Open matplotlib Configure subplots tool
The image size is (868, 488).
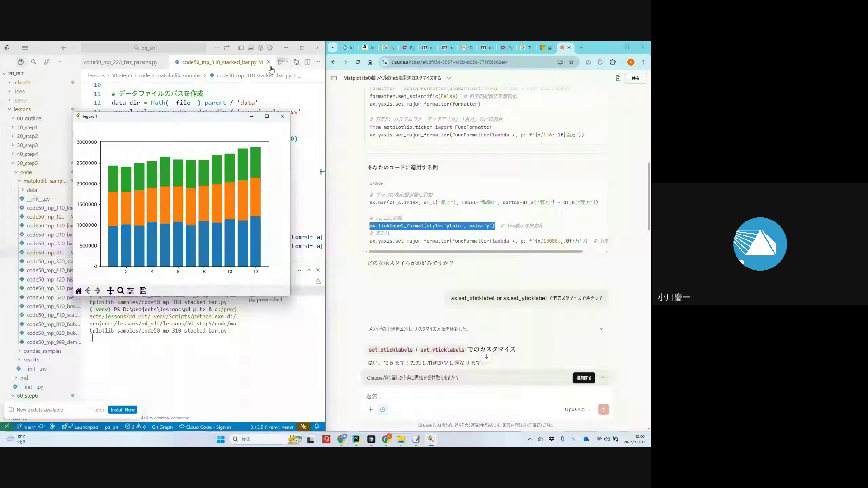pyautogui.click(x=131, y=291)
